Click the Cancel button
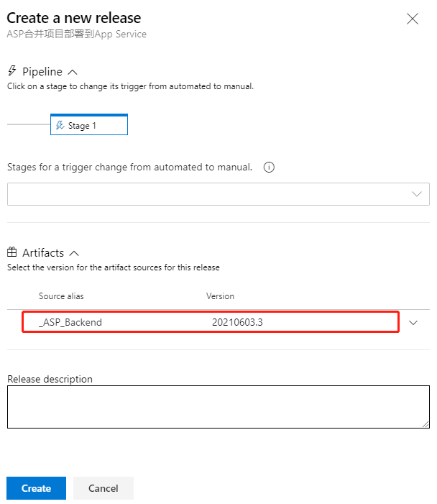This screenshot has width=437, height=504. 103,488
